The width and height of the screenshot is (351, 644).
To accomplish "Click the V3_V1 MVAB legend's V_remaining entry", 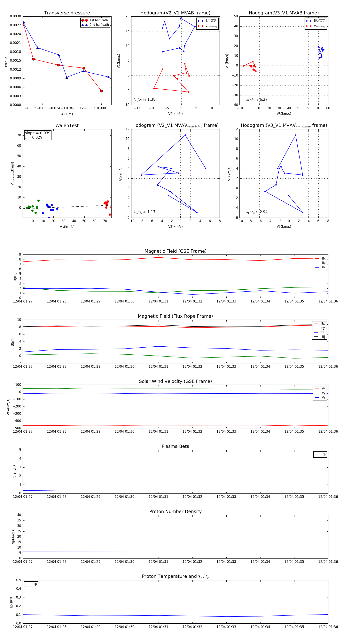I will click(x=316, y=26).
